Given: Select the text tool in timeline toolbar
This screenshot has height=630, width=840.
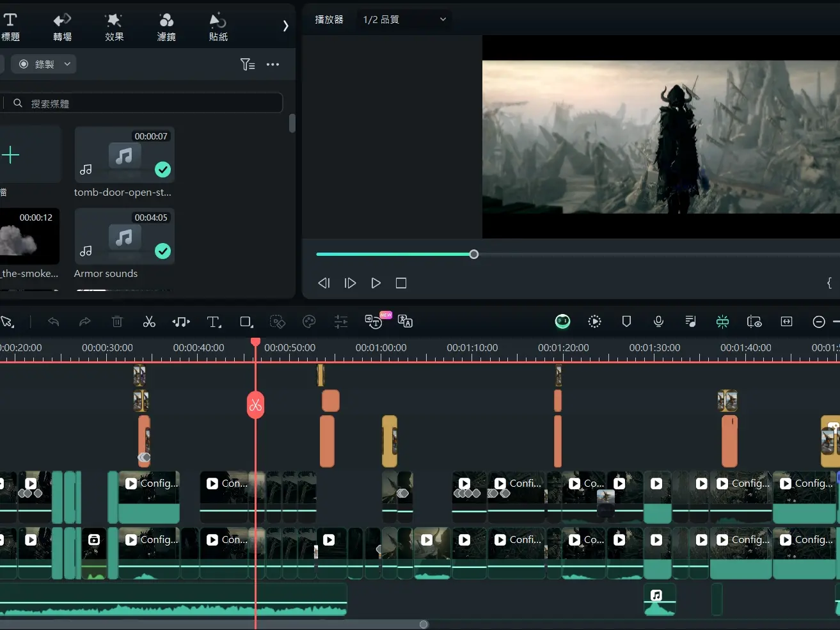Looking at the screenshot, I should click(x=214, y=322).
